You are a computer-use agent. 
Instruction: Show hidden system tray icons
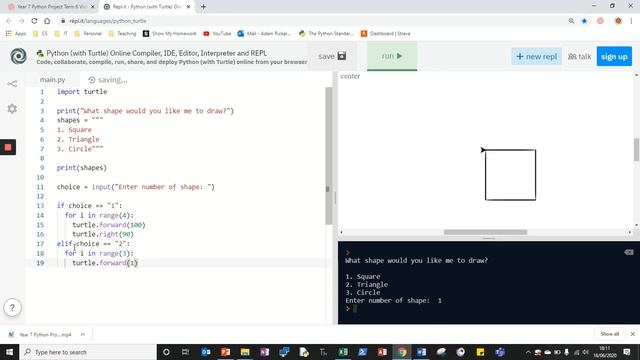click(x=528, y=352)
